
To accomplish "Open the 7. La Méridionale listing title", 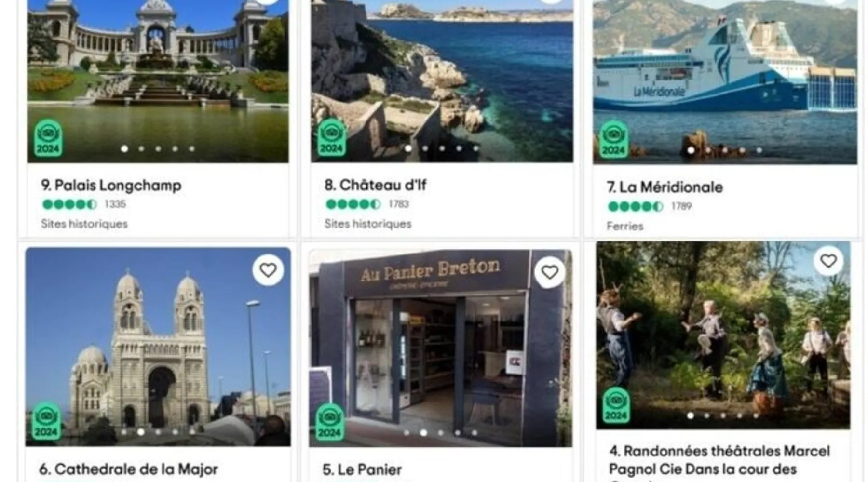I will click(665, 187).
